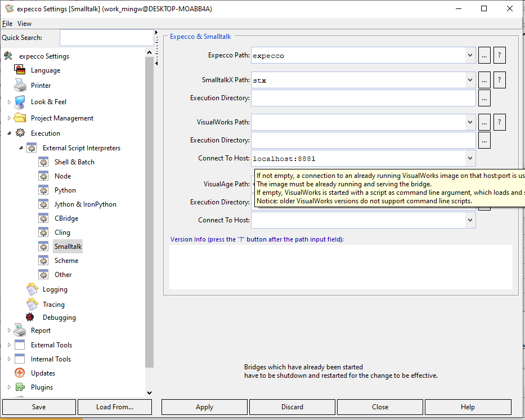This screenshot has width=525, height=420.
Task: Collapse the External Script Interpreters node
Action: (x=21, y=148)
